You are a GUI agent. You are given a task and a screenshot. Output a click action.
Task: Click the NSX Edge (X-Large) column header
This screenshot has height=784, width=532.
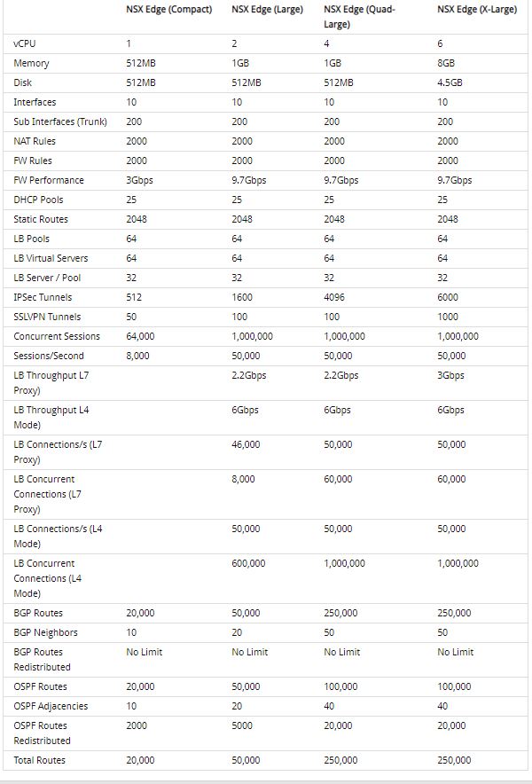477,10
